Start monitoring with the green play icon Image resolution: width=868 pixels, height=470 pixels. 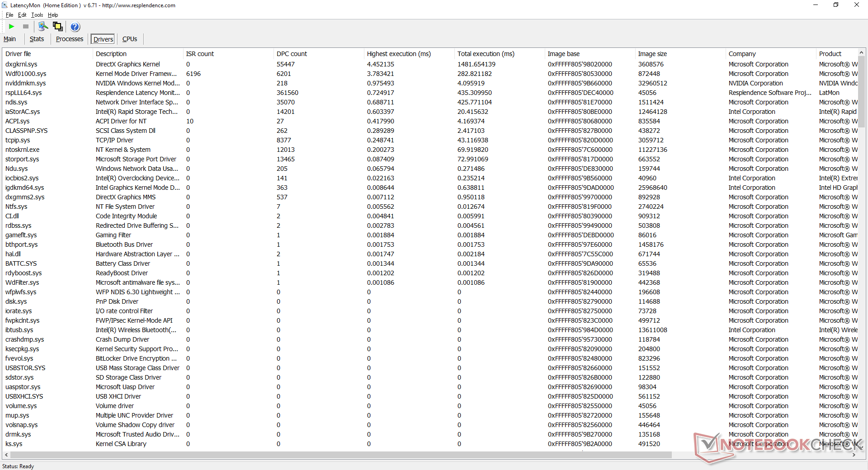pyautogui.click(x=12, y=27)
